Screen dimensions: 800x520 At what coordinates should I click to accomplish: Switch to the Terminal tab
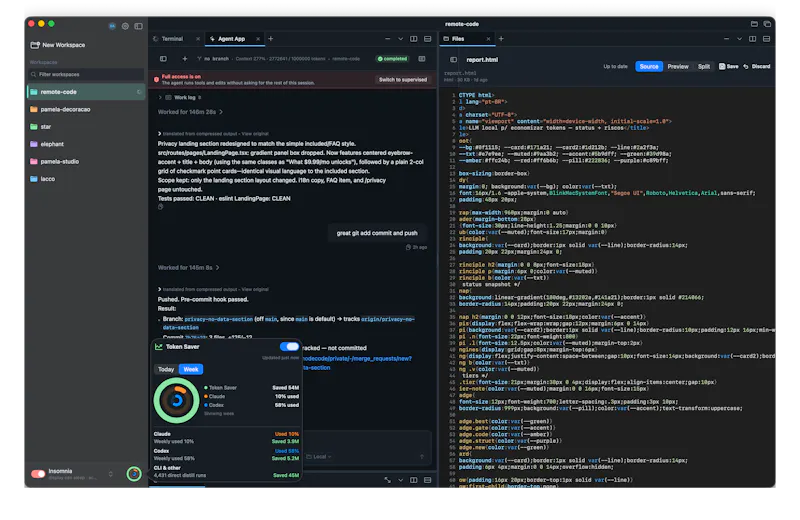(172, 39)
